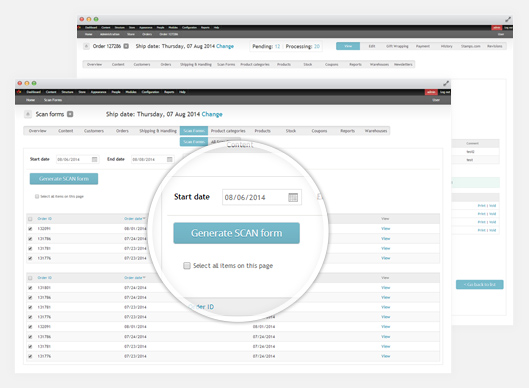This screenshot has height=388, width=529.
Task: Click Orders breadcrumb in the Order window's dark bar
Action: tap(147, 34)
